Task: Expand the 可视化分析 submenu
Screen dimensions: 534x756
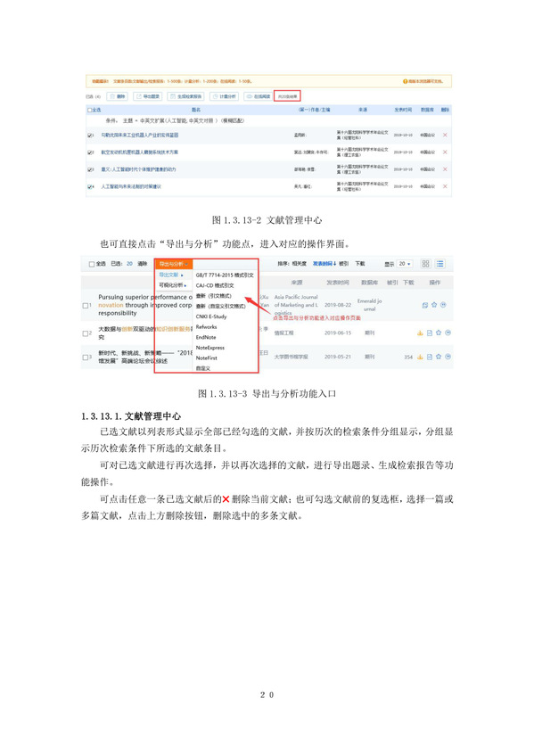Action: [x=173, y=285]
